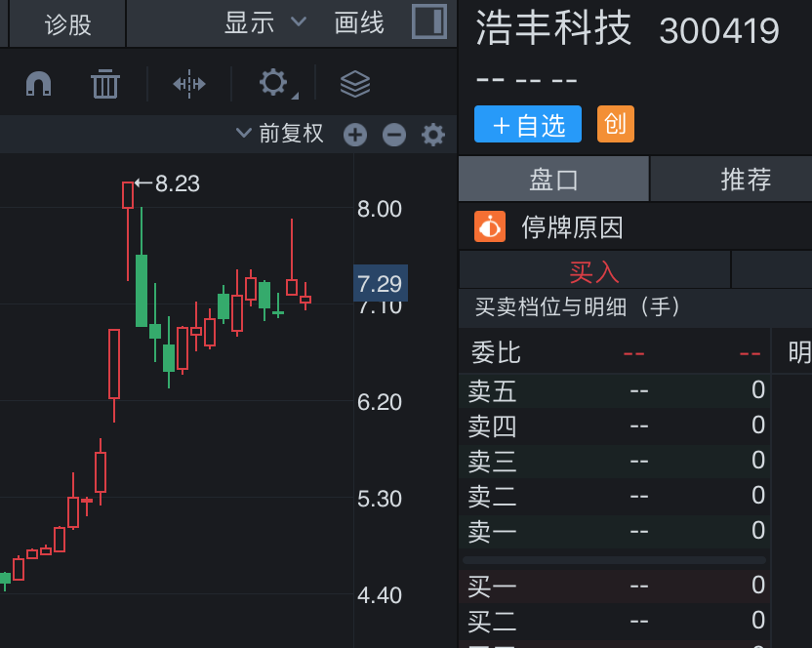
Task: Toggle the magnet snap tool
Action: pos(39,84)
